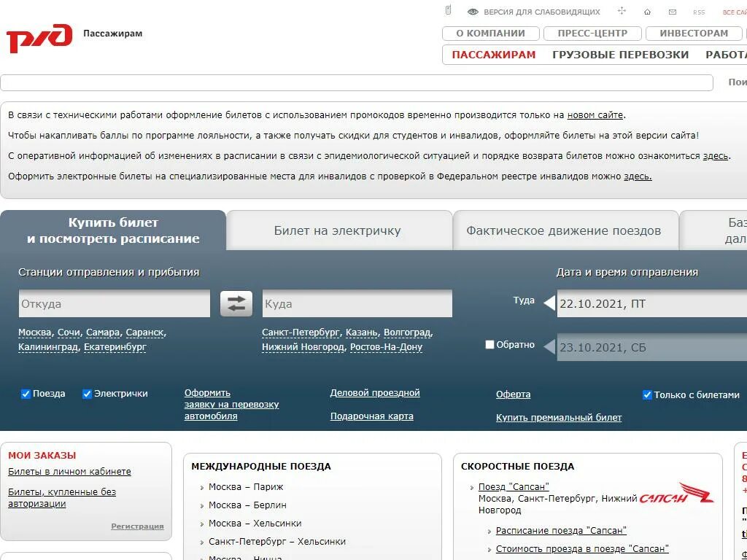This screenshot has height=560, width=747.
Task: Click the left arrow beside the Туда date
Action: click(549, 303)
